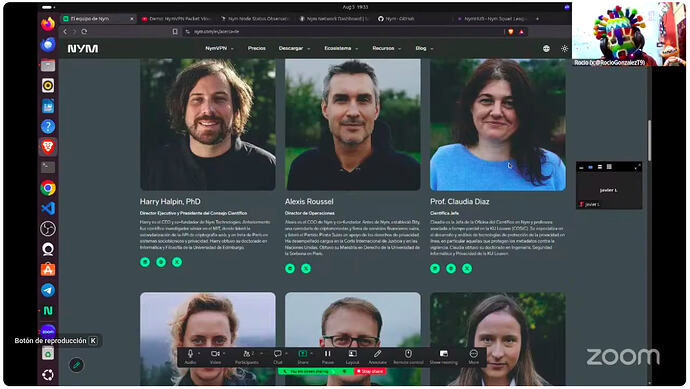The image size is (690, 389).
Task: Open X profile icon under Harry Halpin
Action: [177, 262]
